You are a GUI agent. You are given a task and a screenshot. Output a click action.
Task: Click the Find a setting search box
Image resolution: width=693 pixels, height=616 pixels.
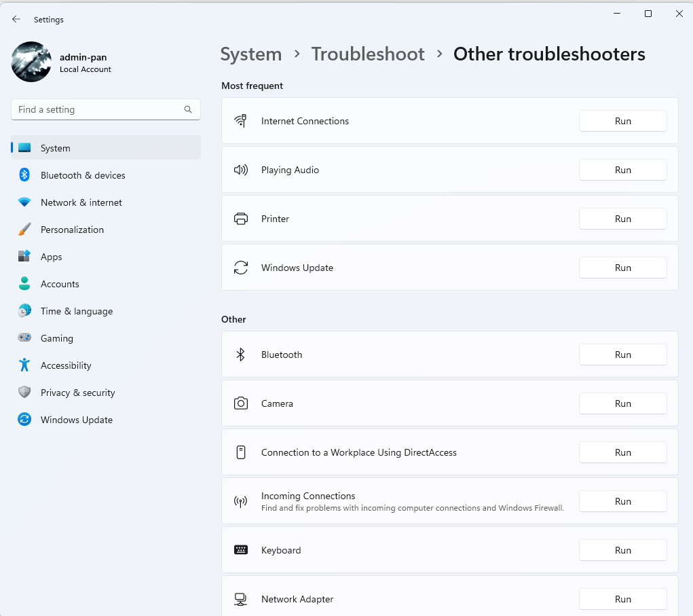106,109
